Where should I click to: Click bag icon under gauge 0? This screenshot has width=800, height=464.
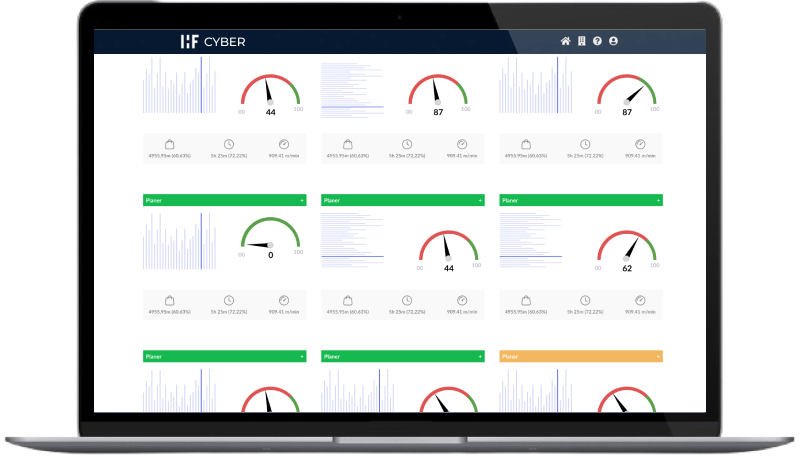coord(169,301)
